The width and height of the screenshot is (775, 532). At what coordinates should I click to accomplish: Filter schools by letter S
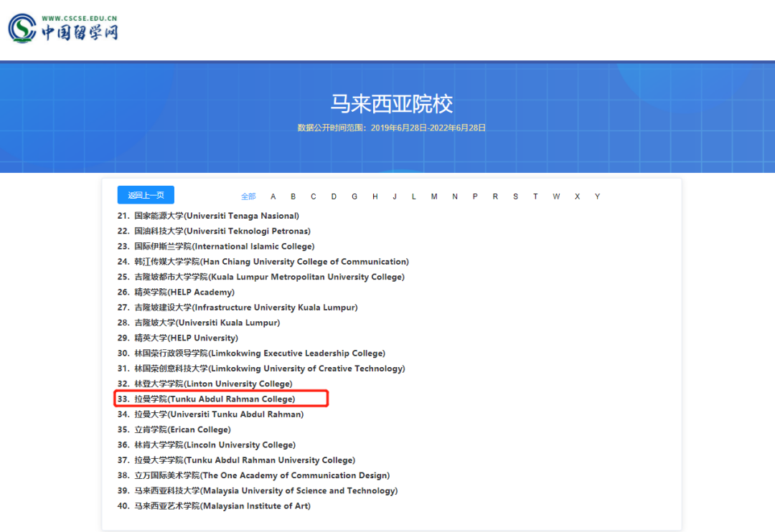coord(515,196)
